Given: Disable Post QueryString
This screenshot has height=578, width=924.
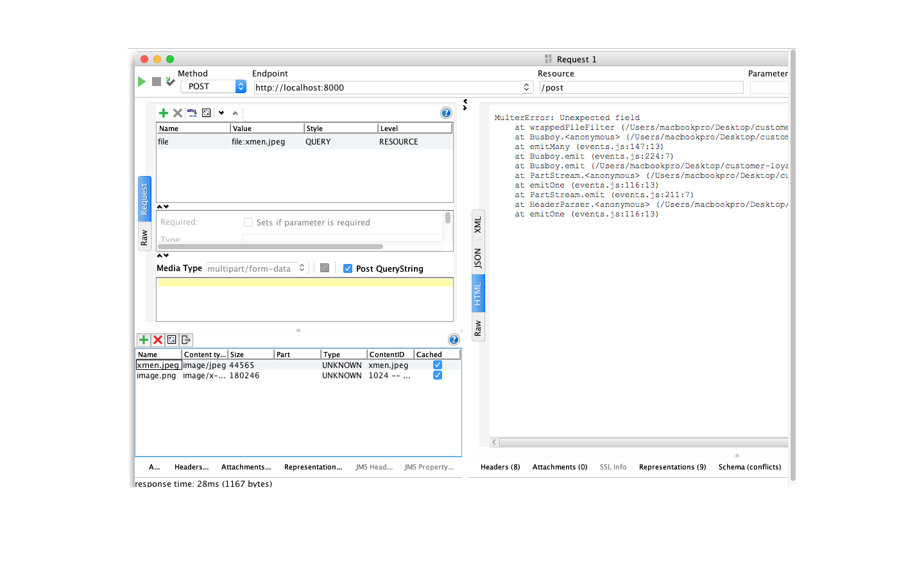Looking at the screenshot, I should [x=348, y=268].
